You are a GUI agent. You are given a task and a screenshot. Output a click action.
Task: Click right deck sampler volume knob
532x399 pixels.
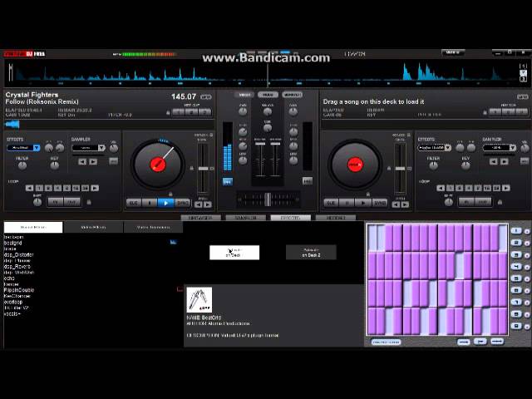point(525,148)
